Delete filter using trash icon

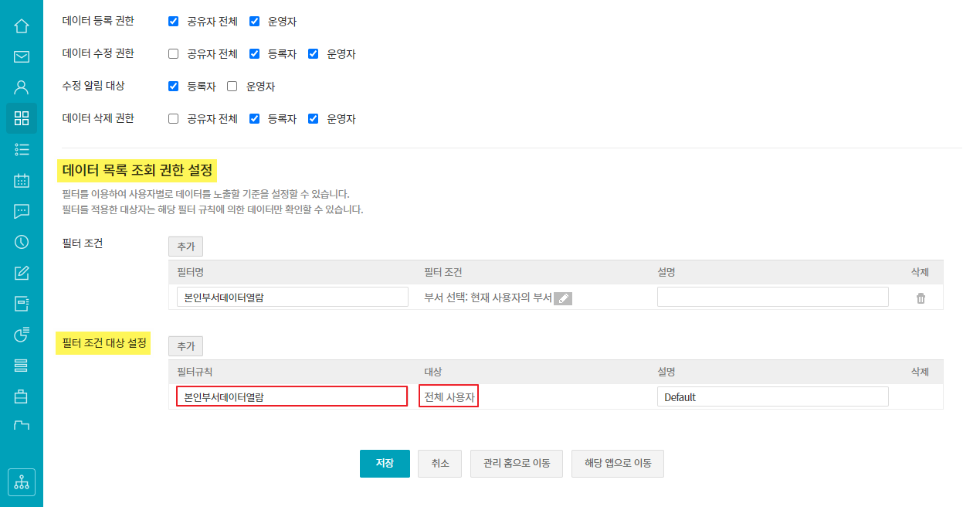[x=921, y=298]
